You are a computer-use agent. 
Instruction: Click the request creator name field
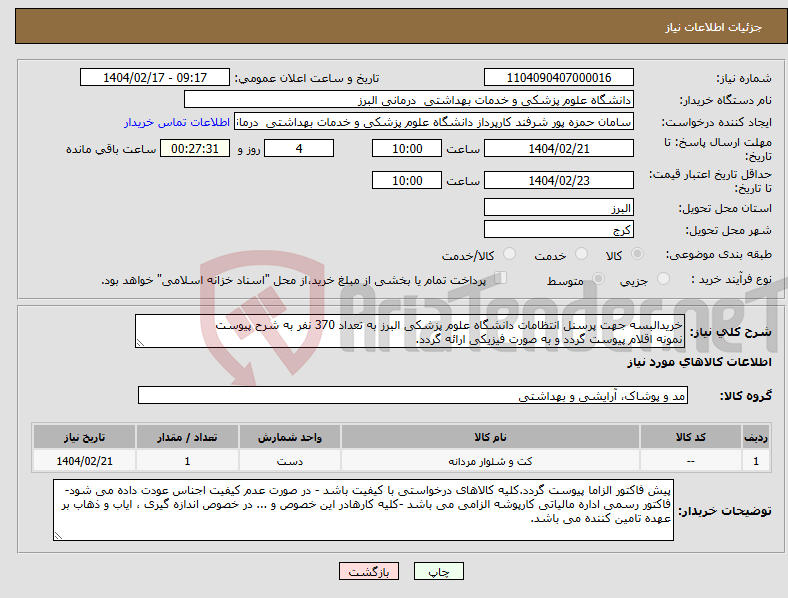point(434,122)
